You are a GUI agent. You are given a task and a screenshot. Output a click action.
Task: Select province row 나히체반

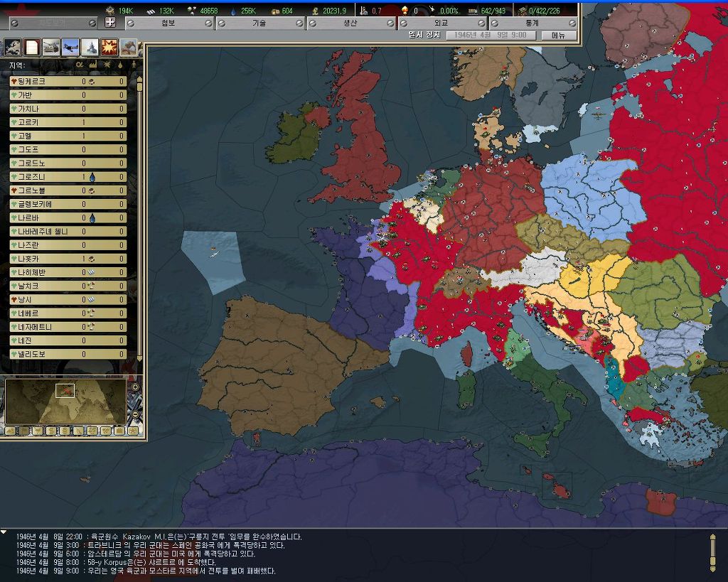pos(68,272)
